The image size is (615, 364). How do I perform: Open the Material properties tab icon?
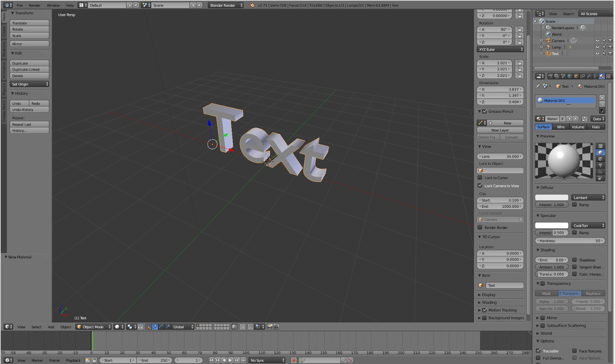602,76
